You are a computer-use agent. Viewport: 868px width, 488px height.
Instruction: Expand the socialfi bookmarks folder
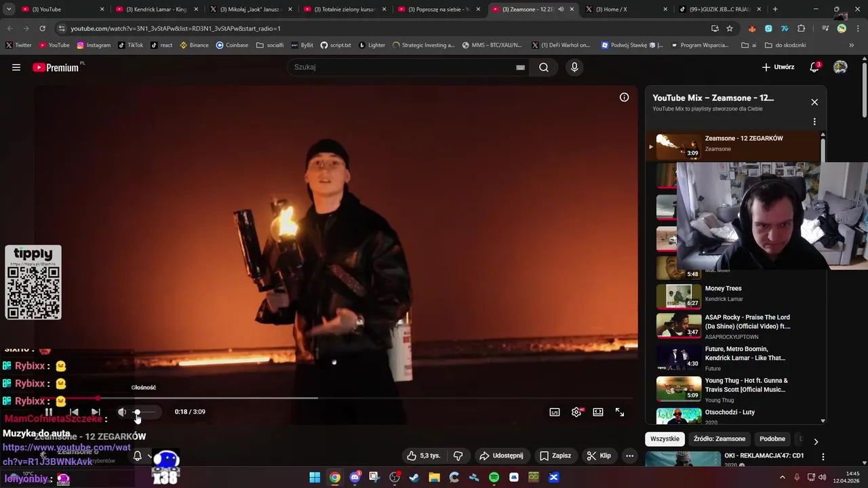click(x=270, y=45)
